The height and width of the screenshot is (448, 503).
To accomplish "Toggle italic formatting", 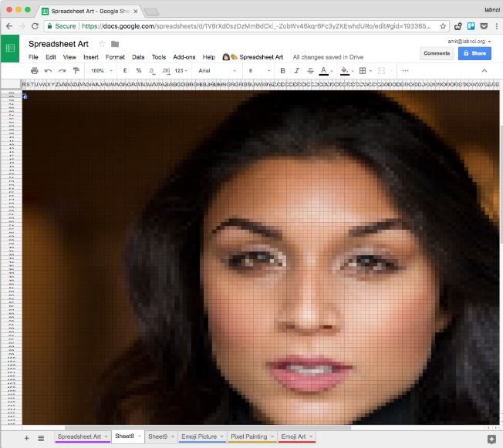I will (297, 70).
